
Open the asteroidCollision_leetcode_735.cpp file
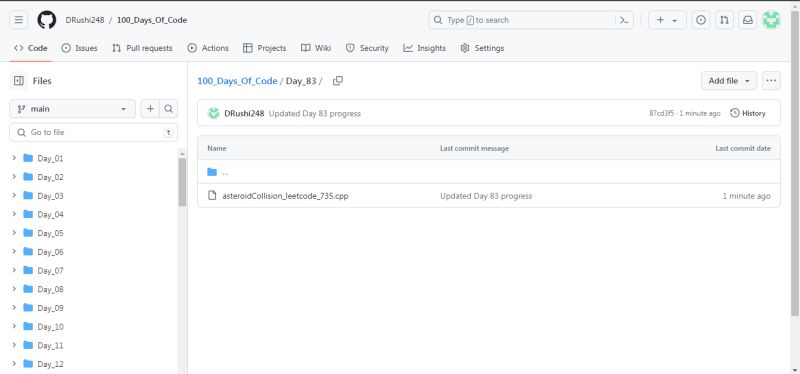pos(285,196)
